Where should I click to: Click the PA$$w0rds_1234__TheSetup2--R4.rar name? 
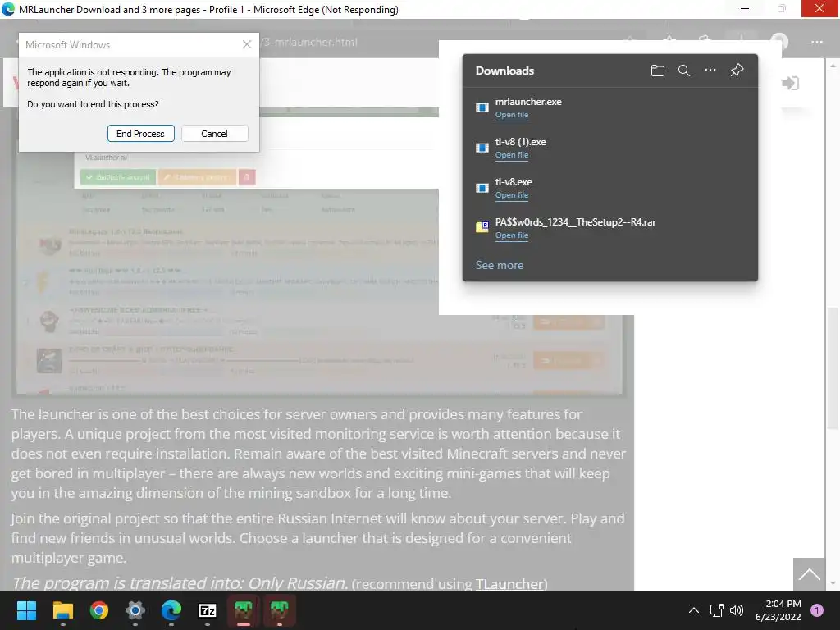coord(575,222)
